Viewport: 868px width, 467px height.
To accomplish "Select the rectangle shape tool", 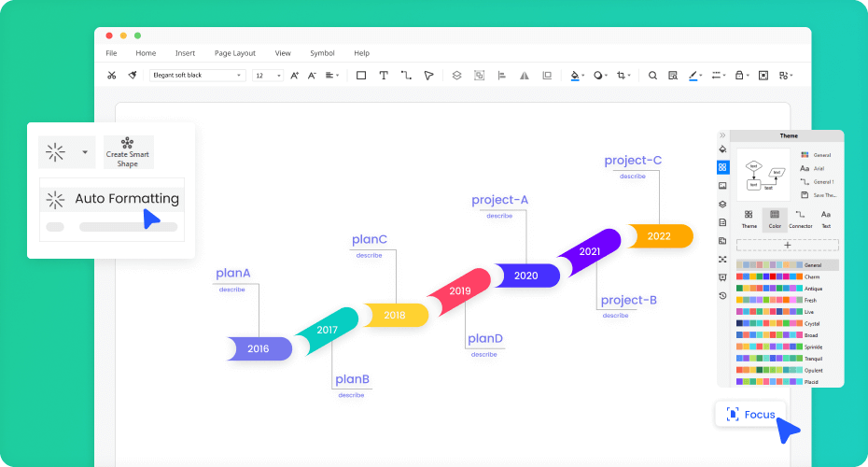I will click(361, 76).
